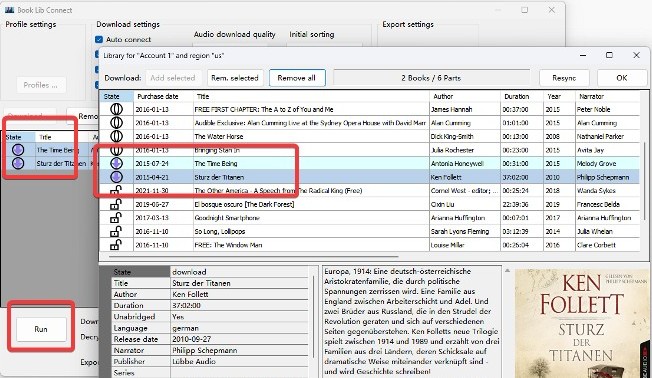Select the Bringing Stan In row
This screenshot has height=378, width=652.
(x=369, y=150)
